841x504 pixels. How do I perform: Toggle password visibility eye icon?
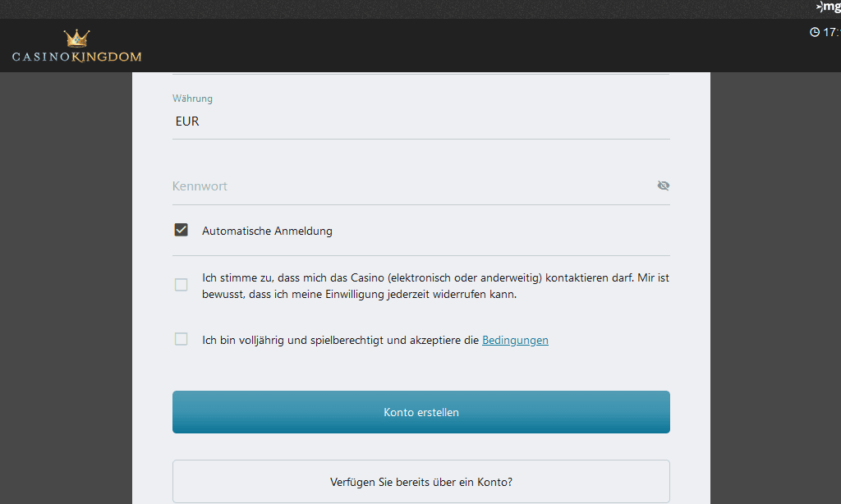coord(664,186)
